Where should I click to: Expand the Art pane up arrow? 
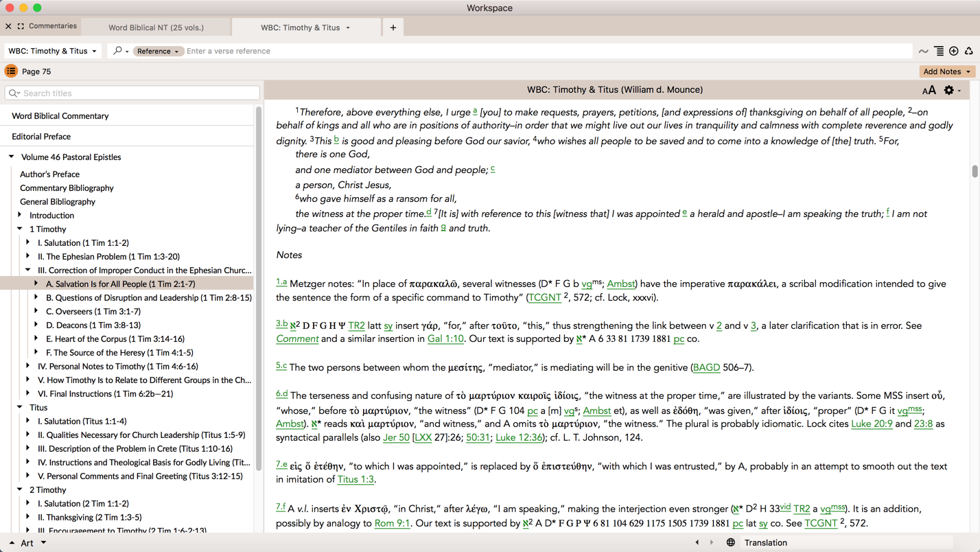[x=12, y=543]
